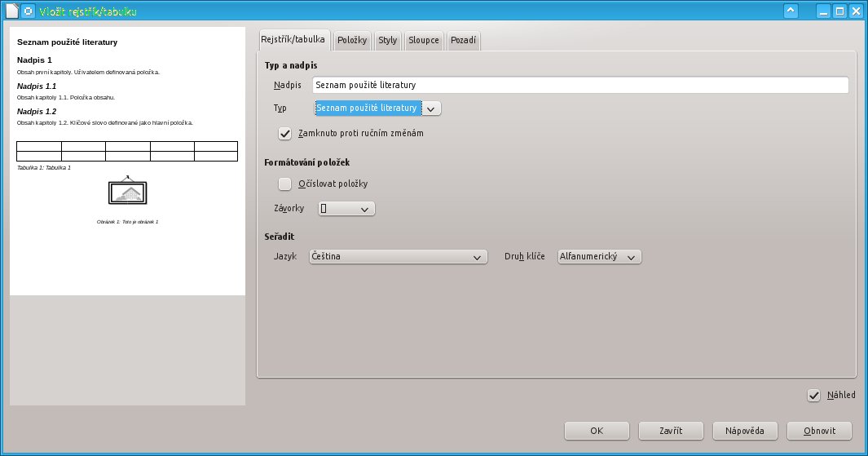Click the shade-window arrow button in title bar
Image resolution: width=868 pixels, height=456 pixels.
(791, 11)
